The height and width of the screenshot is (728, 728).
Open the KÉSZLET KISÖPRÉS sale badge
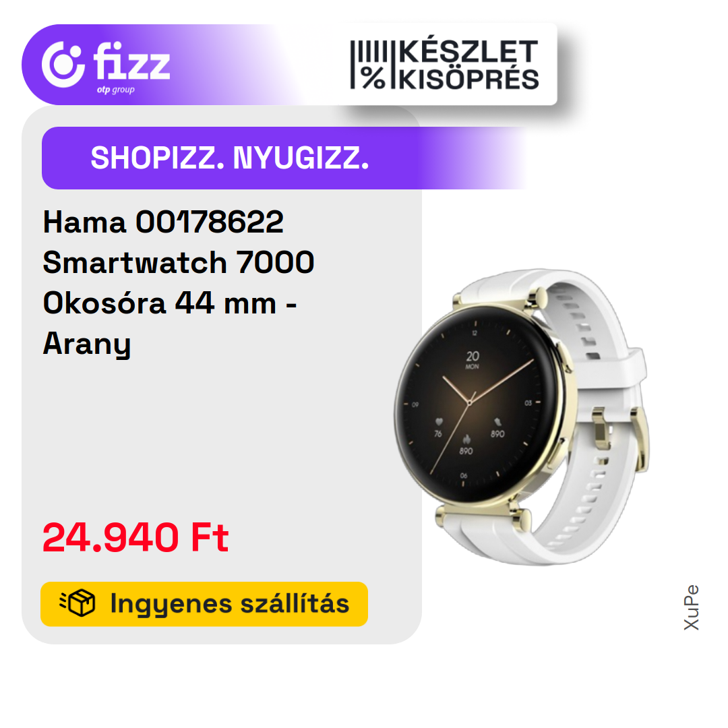[x=444, y=65]
